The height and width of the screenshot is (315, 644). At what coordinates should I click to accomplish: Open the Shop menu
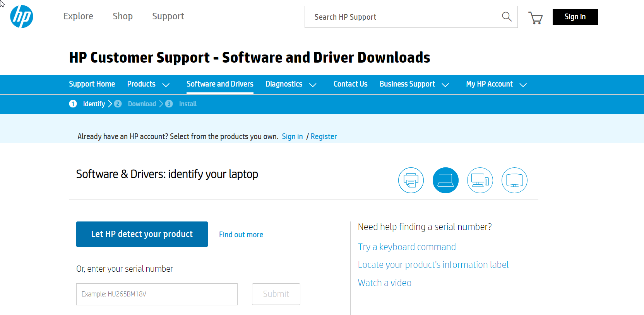[x=123, y=16]
